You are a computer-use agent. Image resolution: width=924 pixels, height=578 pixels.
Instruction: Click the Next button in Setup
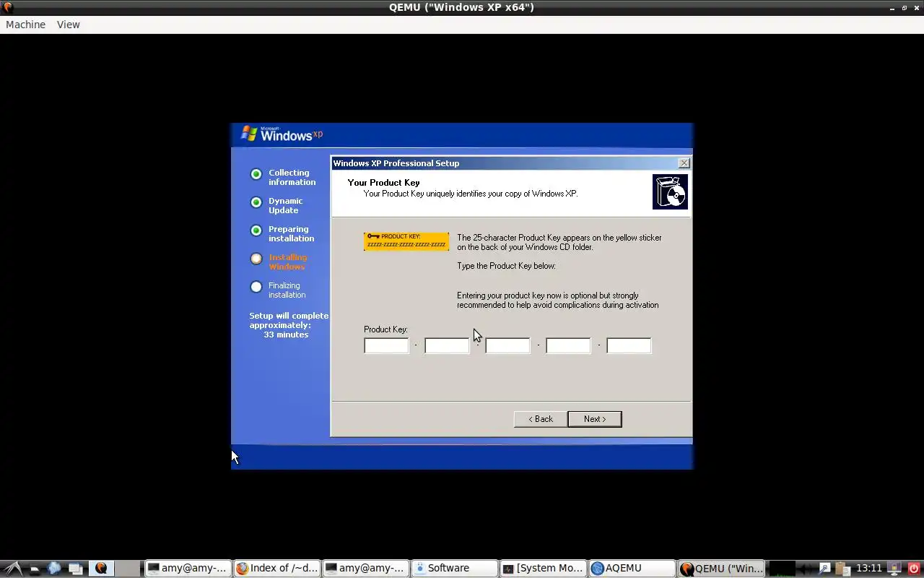point(595,419)
